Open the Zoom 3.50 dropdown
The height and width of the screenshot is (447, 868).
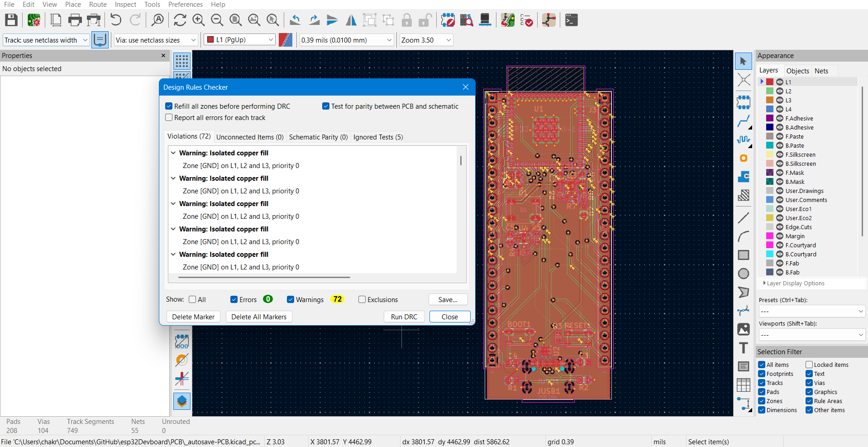click(x=426, y=40)
